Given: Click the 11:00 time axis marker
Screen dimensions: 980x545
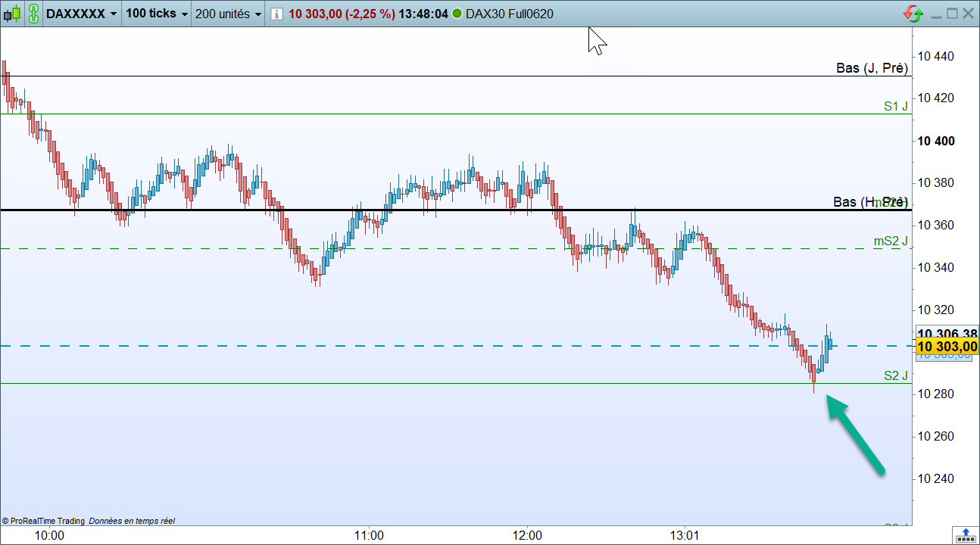Looking at the screenshot, I should point(368,535).
